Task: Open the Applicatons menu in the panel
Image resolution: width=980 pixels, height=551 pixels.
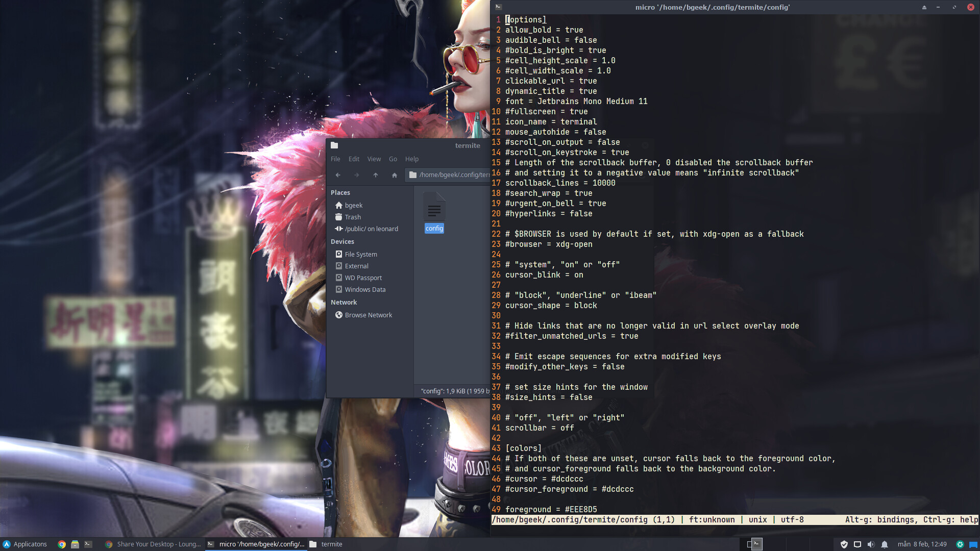Action: click(x=25, y=544)
